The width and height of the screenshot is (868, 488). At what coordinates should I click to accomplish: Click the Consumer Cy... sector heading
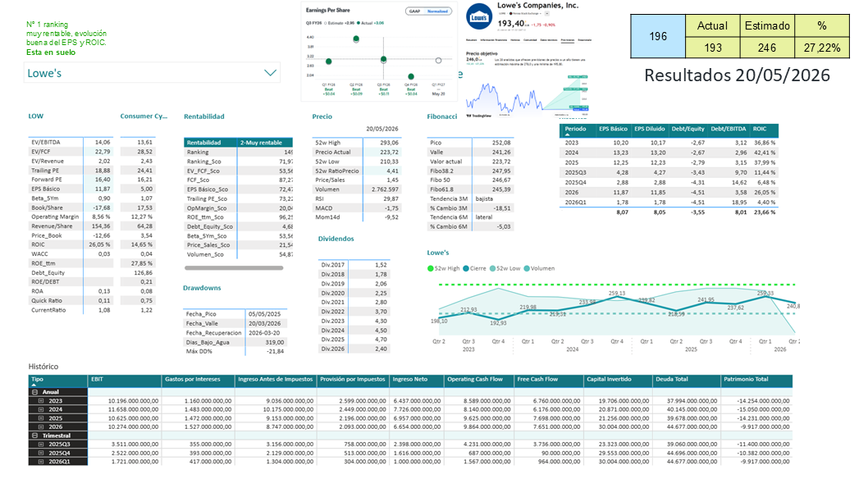(144, 116)
